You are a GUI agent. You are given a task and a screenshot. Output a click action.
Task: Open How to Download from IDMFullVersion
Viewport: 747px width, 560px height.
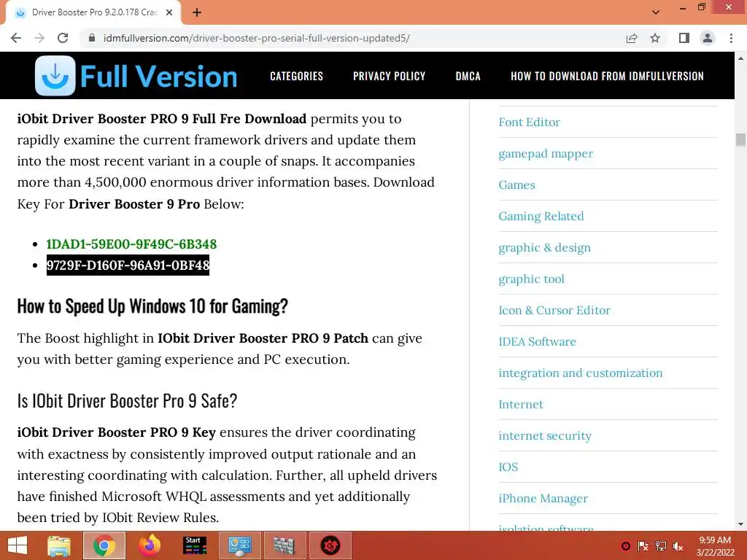607,76
